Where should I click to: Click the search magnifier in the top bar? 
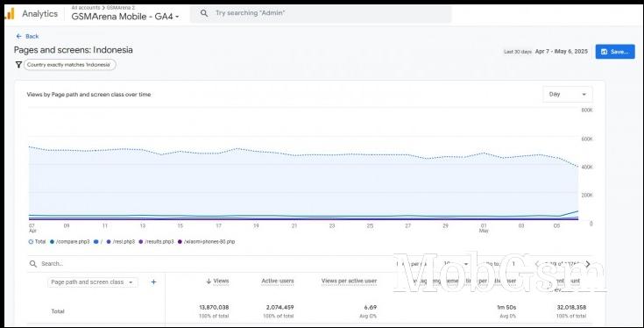(204, 13)
